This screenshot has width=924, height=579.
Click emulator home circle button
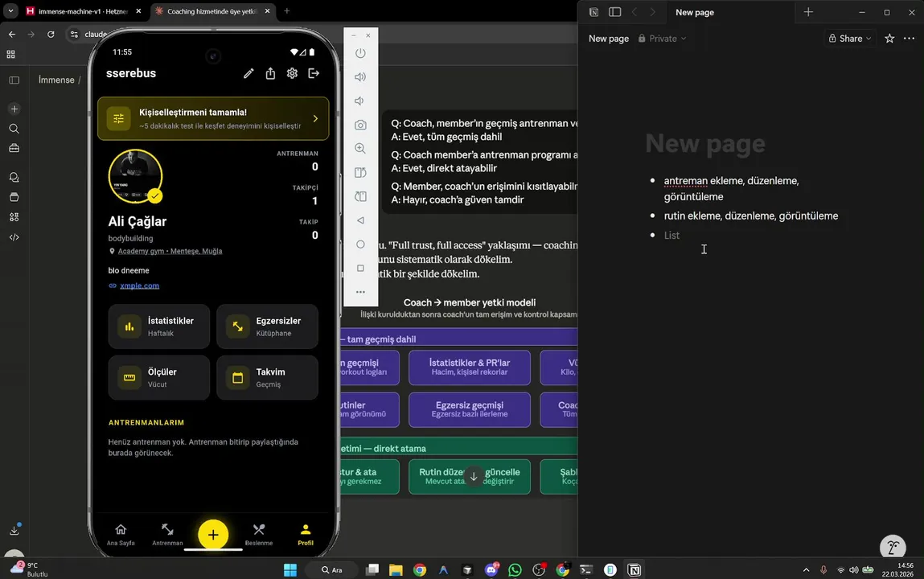360,244
